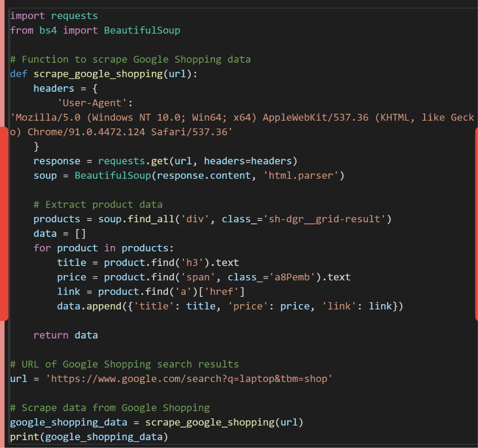
Task: Click the 'response = requests.get' line
Action: point(165,161)
